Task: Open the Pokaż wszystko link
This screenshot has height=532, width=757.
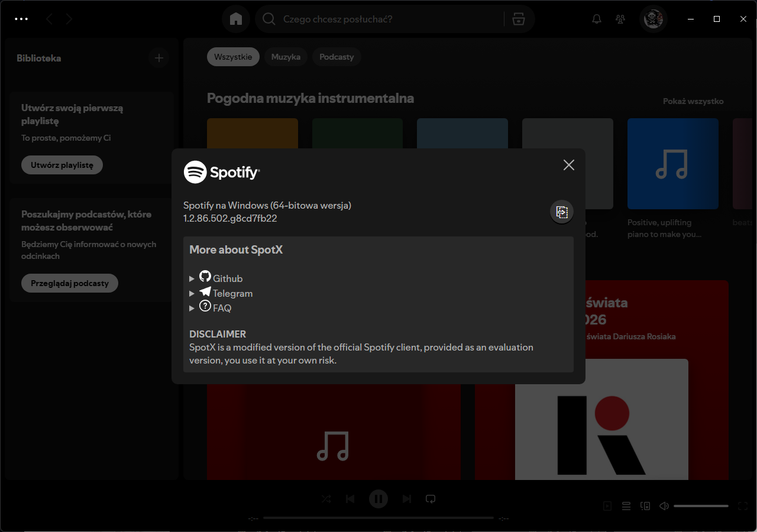Action: point(693,101)
